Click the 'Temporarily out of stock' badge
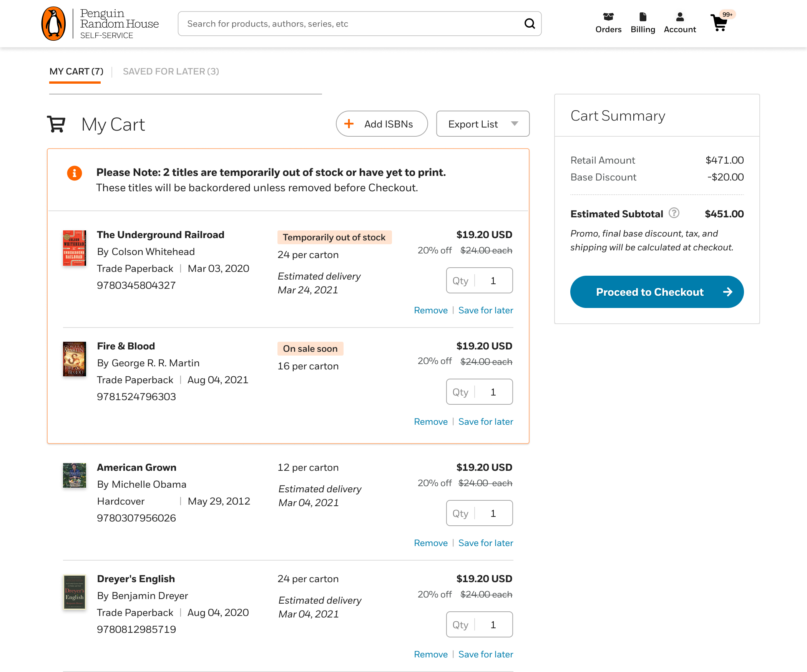This screenshot has width=807, height=672. pyautogui.click(x=334, y=237)
